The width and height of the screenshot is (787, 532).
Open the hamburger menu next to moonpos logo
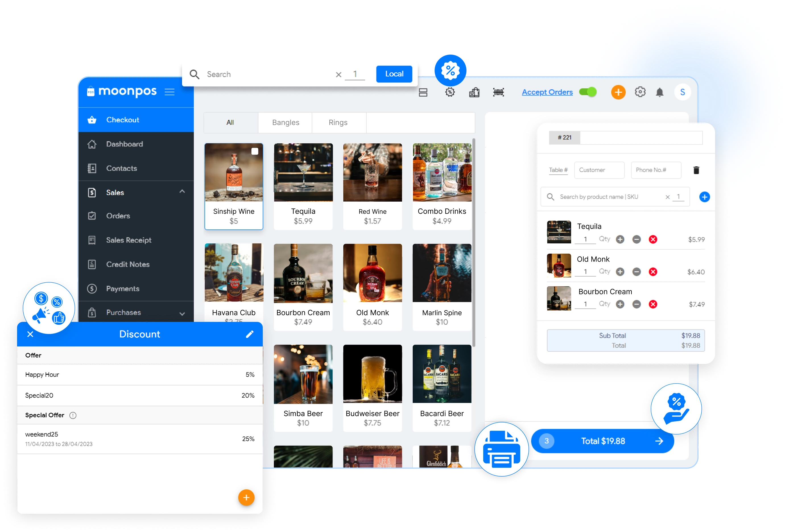click(170, 92)
